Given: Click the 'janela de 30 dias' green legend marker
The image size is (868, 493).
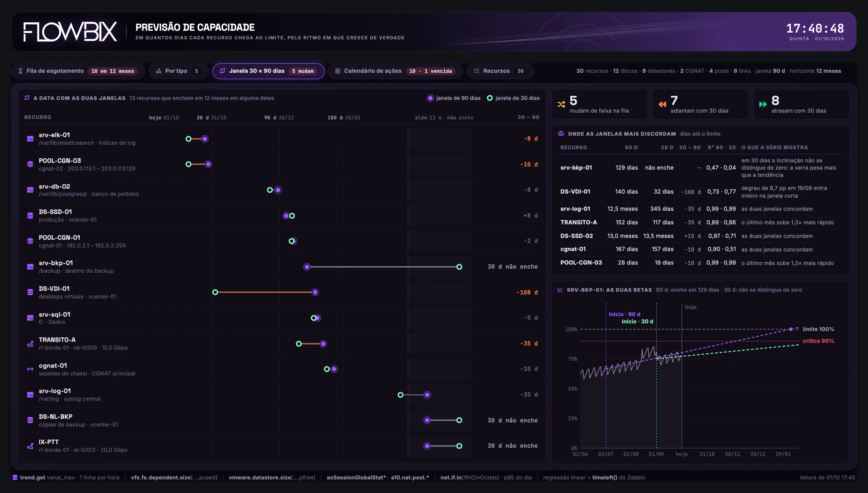Looking at the screenshot, I should point(490,98).
